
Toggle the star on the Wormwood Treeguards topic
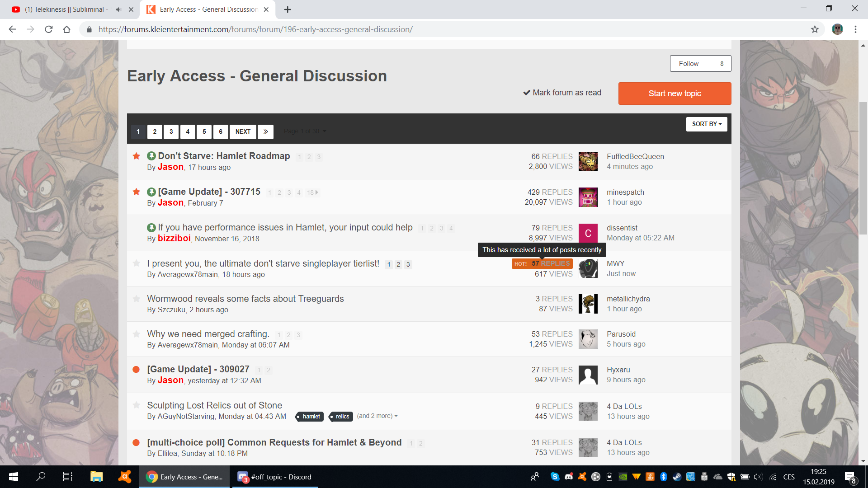coord(136,299)
